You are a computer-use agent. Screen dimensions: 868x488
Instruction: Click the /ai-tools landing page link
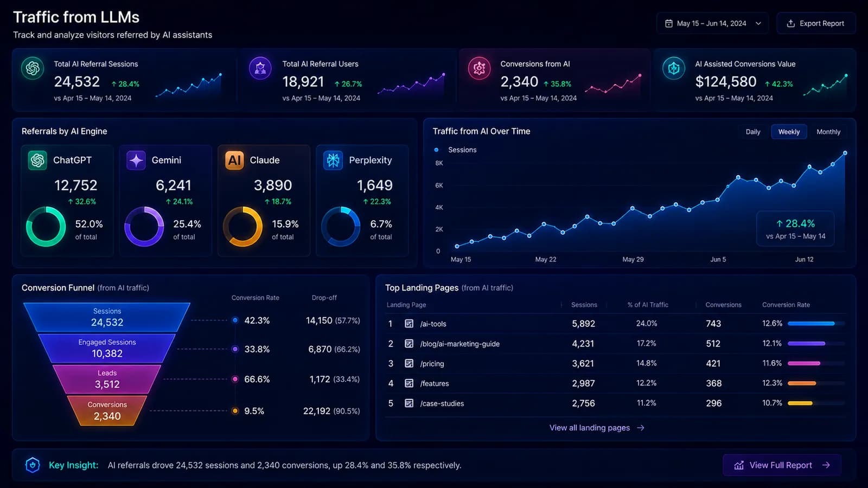(433, 324)
